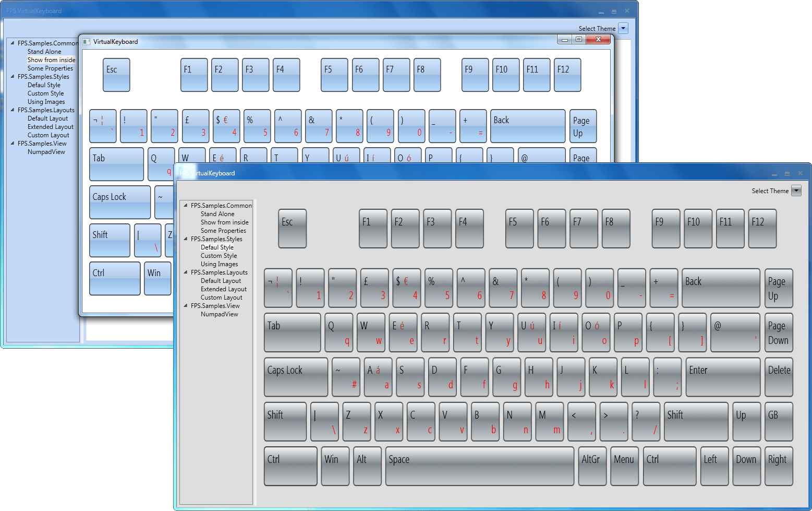Select Defaul Style in front window tree
812x511 pixels.
[217, 247]
